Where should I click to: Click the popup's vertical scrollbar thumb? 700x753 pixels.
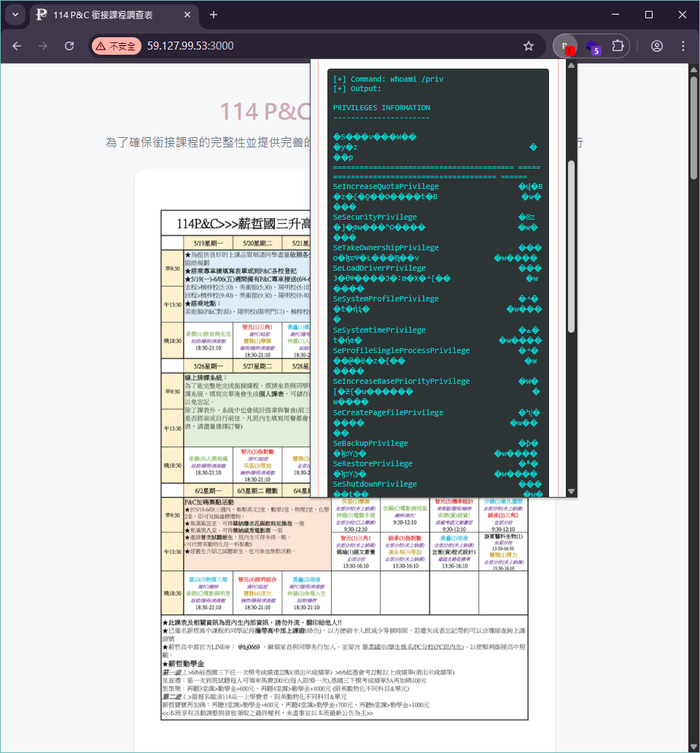tap(571, 246)
